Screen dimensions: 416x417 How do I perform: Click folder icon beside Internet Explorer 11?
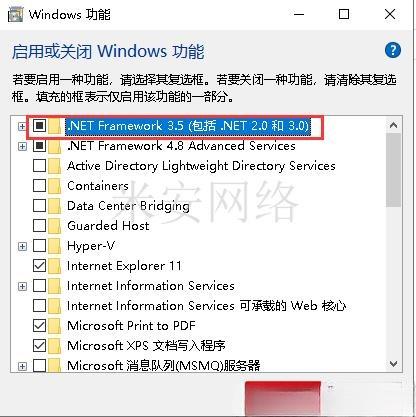[x=55, y=266]
